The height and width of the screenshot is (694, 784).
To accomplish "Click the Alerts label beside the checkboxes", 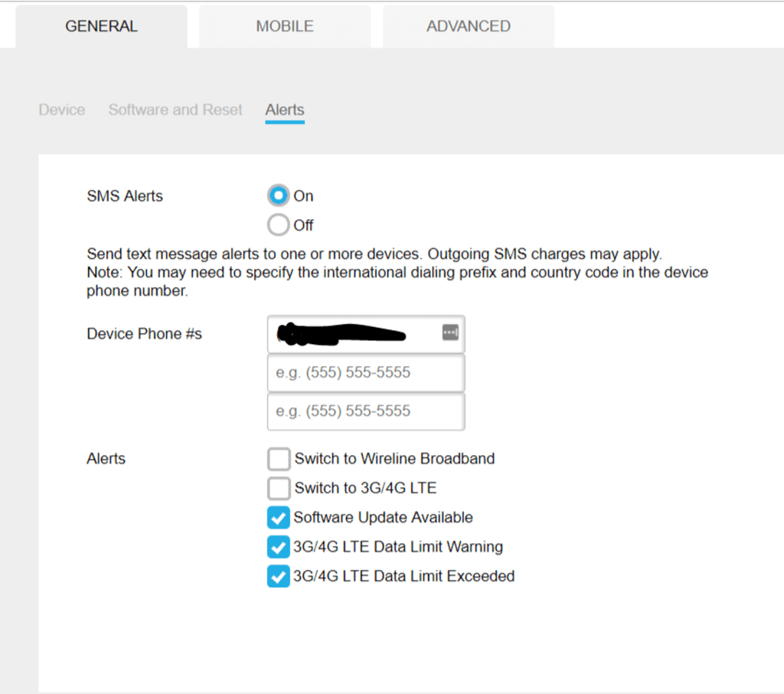I will point(106,459).
